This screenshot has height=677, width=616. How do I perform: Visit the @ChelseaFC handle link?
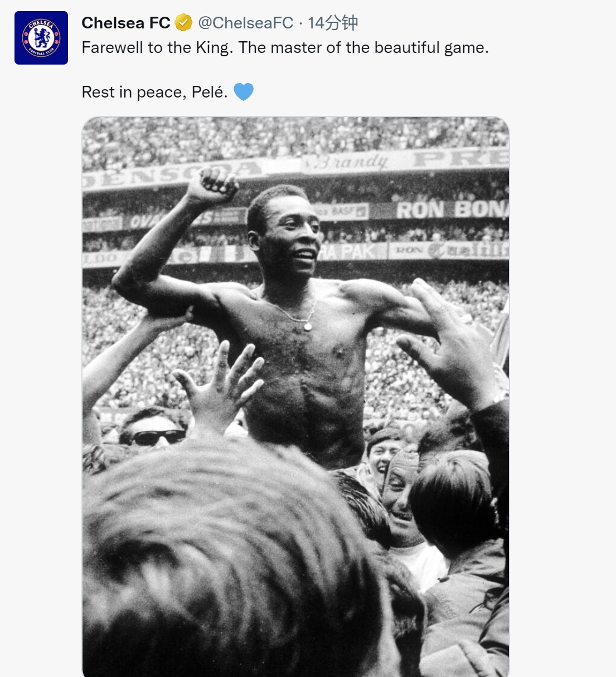click(246, 23)
